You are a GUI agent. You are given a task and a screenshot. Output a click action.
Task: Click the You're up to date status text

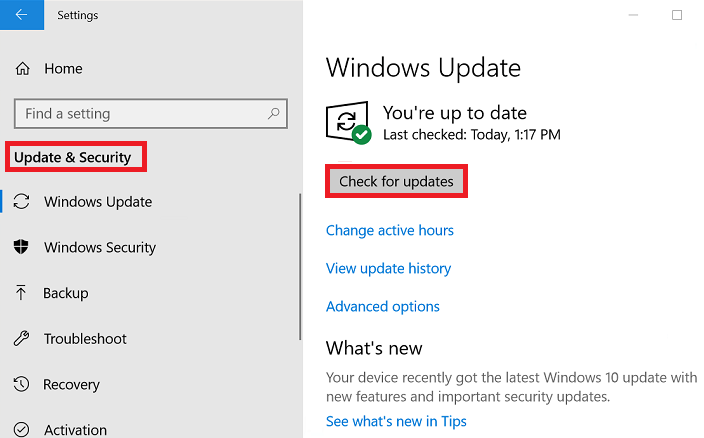point(454,113)
